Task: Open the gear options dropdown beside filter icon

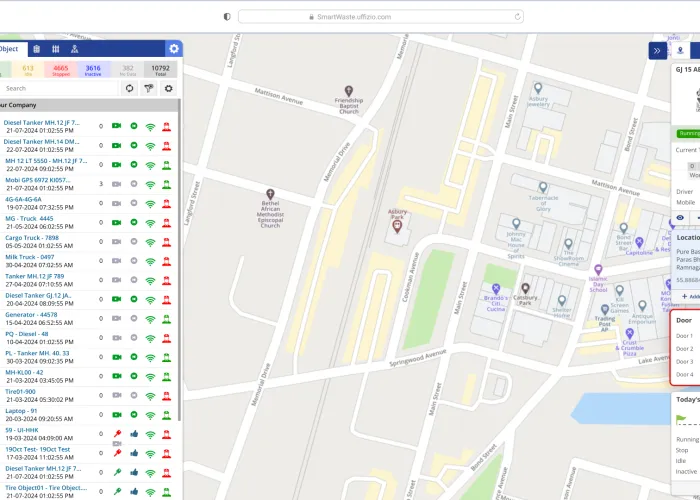Action: click(x=168, y=88)
